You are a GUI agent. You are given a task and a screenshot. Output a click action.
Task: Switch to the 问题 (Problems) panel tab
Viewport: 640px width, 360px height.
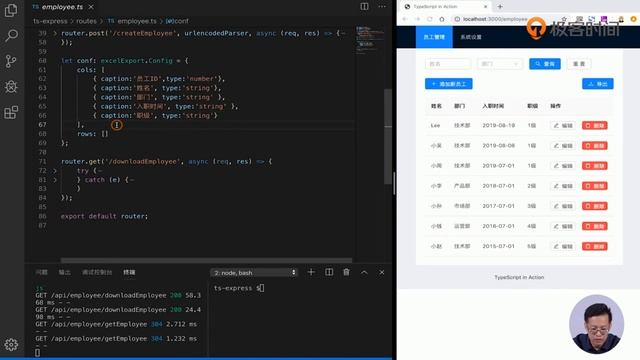point(42,272)
